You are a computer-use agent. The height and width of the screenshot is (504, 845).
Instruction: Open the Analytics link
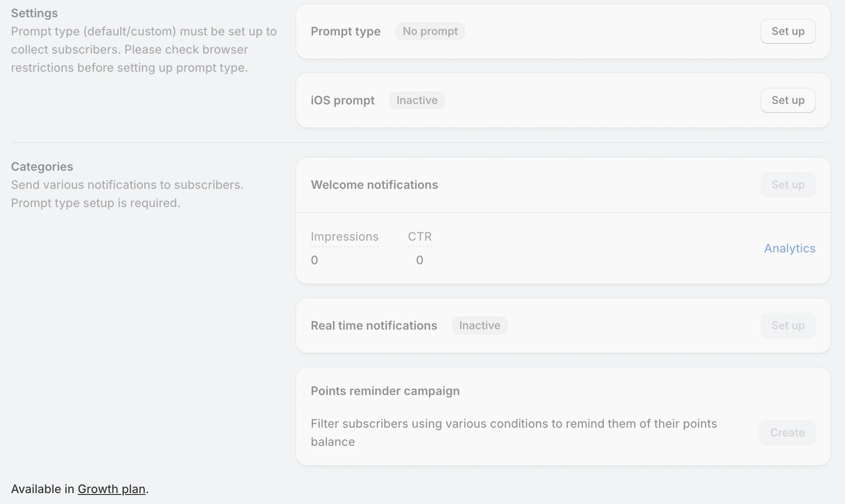click(790, 248)
